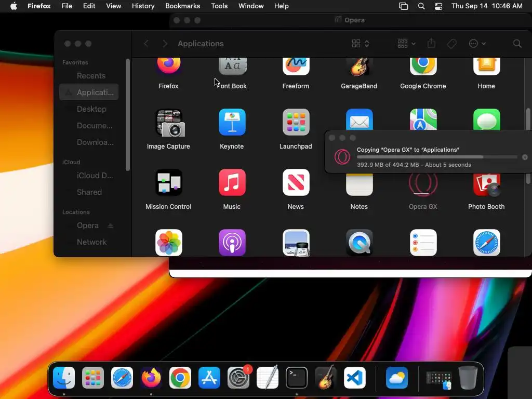Click the copy progress bar

point(437,157)
